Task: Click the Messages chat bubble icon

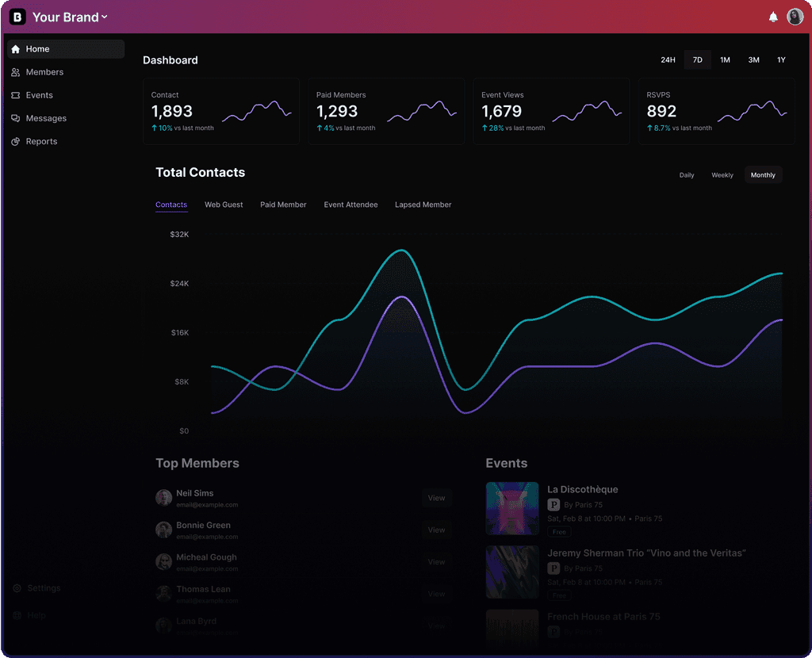Action: point(16,119)
